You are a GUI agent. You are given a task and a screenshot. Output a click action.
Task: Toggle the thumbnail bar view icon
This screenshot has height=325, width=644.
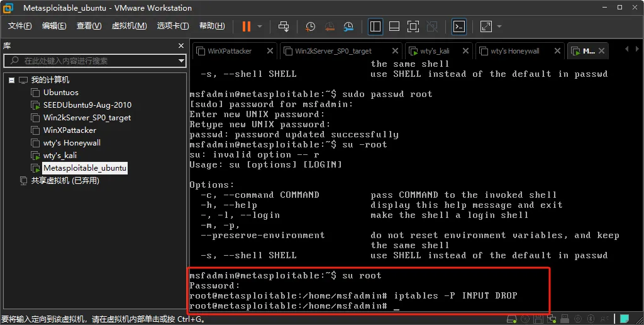[x=394, y=26]
